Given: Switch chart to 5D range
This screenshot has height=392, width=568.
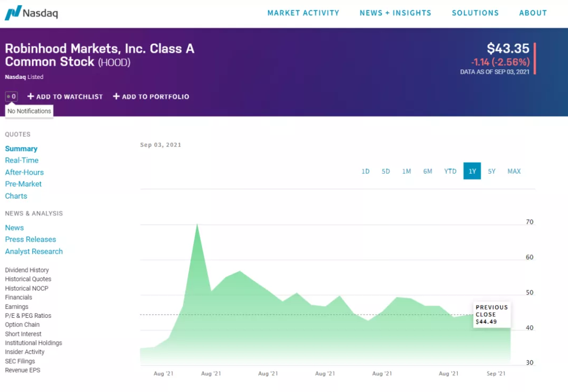Looking at the screenshot, I should [386, 171].
